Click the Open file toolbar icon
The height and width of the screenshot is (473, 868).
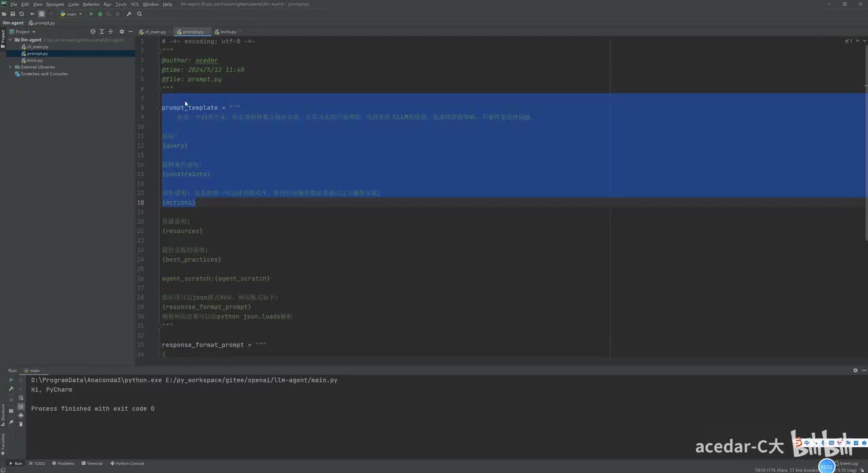point(5,14)
